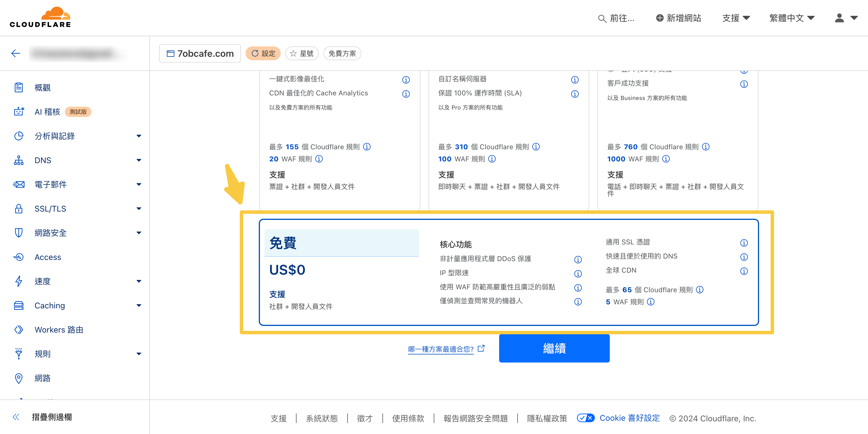Info icon for 全球 CDN
This screenshot has width=868, height=434.
744,271
